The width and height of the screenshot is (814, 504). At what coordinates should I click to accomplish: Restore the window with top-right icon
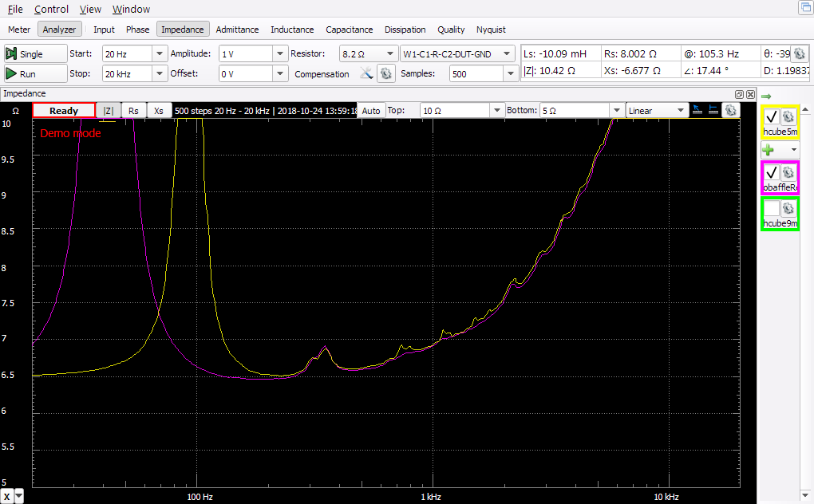pos(805,7)
